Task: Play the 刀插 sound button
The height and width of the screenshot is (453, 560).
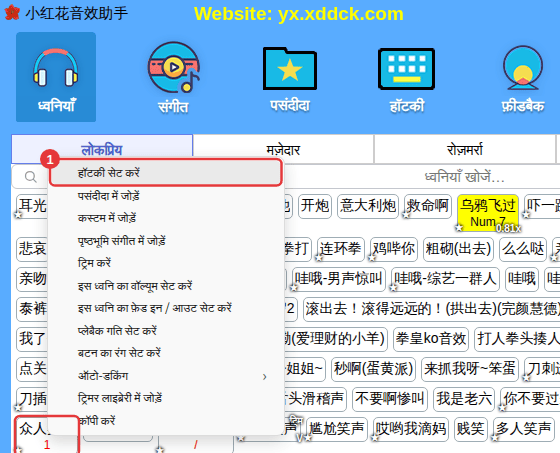Action: (32, 399)
